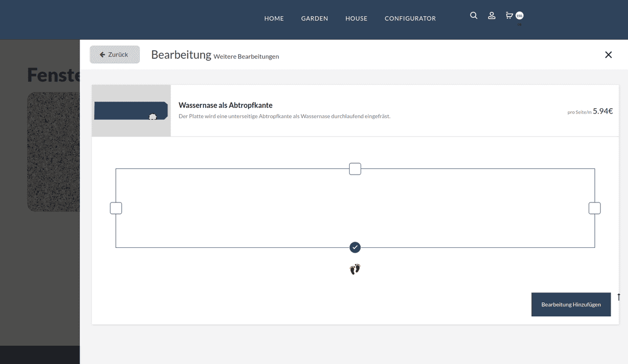Close the Bearbeitung panel with X
Image resolution: width=628 pixels, height=364 pixels.
[x=608, y=55]
